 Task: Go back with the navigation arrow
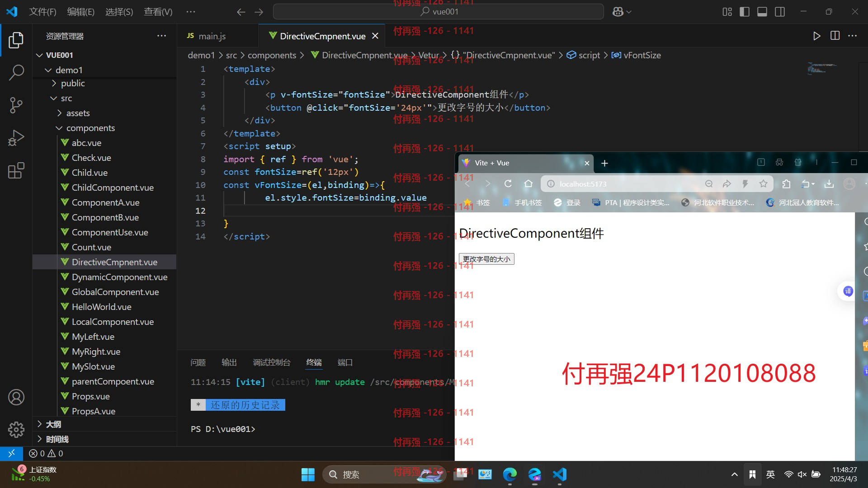click(x=241, y=12)
